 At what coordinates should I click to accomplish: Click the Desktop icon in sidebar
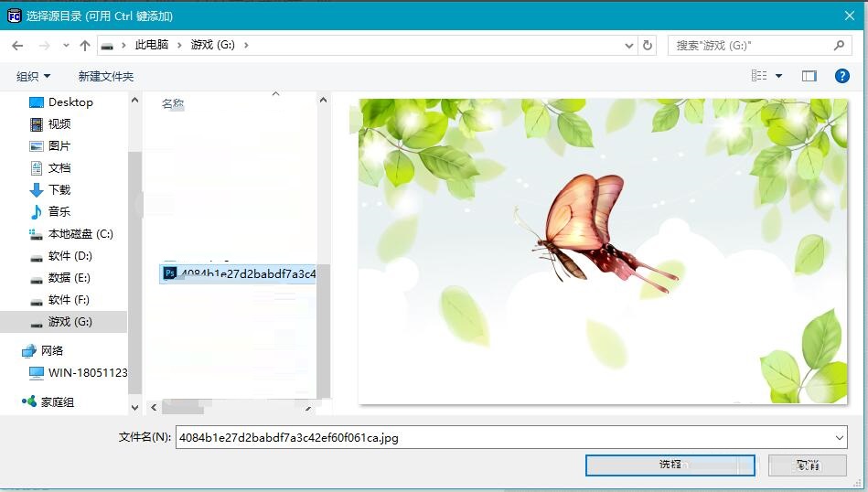click(x=37, y=102)
